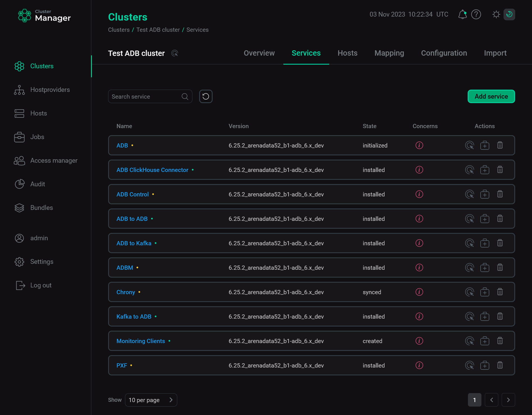The image size is (532, 415).
Task: Open actions icon for ADB ClickHouse Connector
Action: click(x=470, y=170)
